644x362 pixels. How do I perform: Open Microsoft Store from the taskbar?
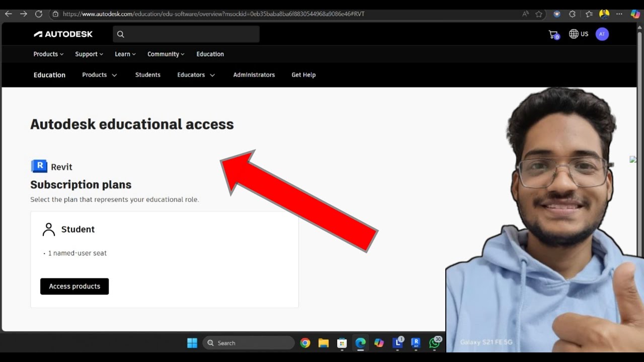pyautogui.click(x=342, y=343)
